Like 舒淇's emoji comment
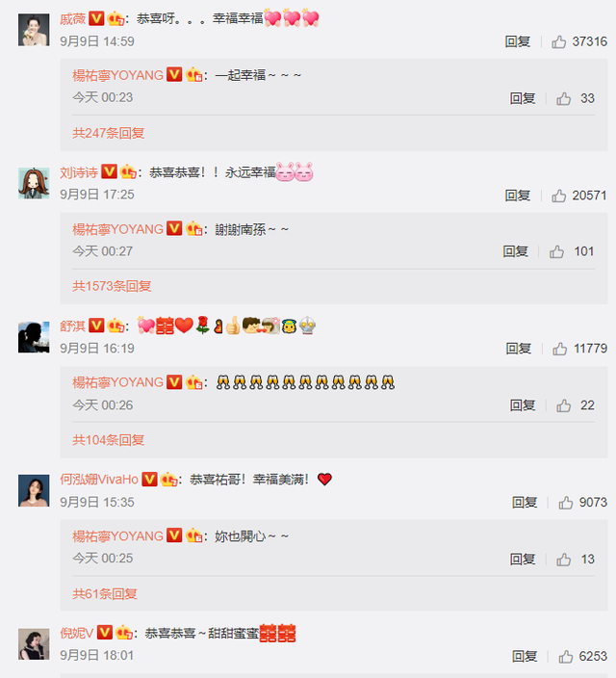 560,349
